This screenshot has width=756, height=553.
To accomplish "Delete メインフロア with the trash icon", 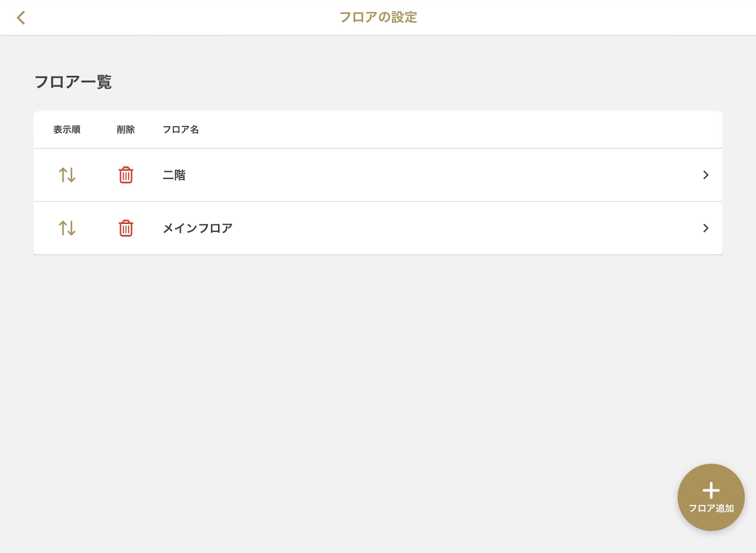I will pyautogui.click(x=126, y=228).
